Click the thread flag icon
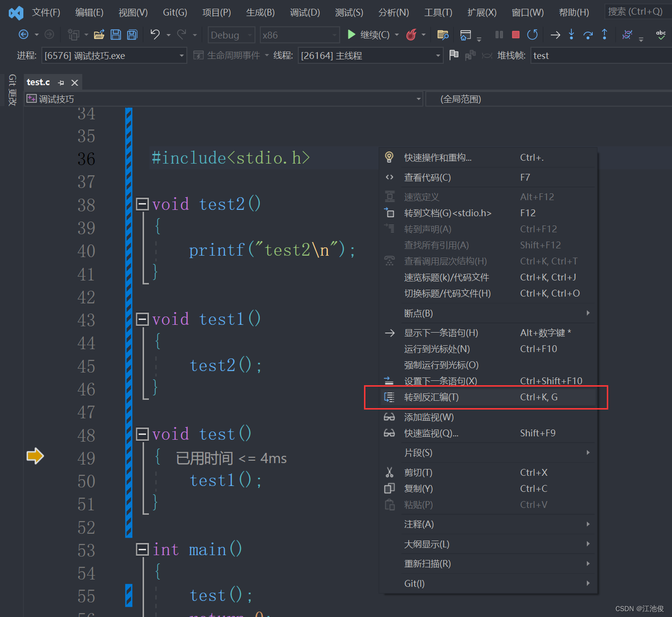This screenshot has height=617, width=672. 454,55
